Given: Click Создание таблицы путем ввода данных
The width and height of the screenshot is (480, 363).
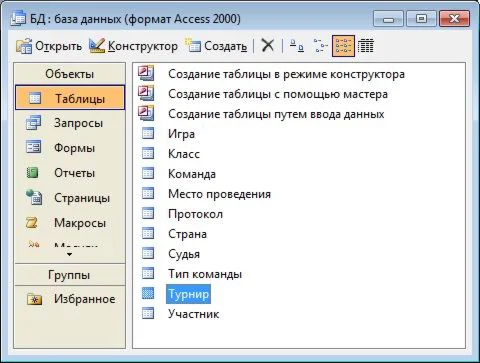Looking at the screenshot, I should [276, 114].
